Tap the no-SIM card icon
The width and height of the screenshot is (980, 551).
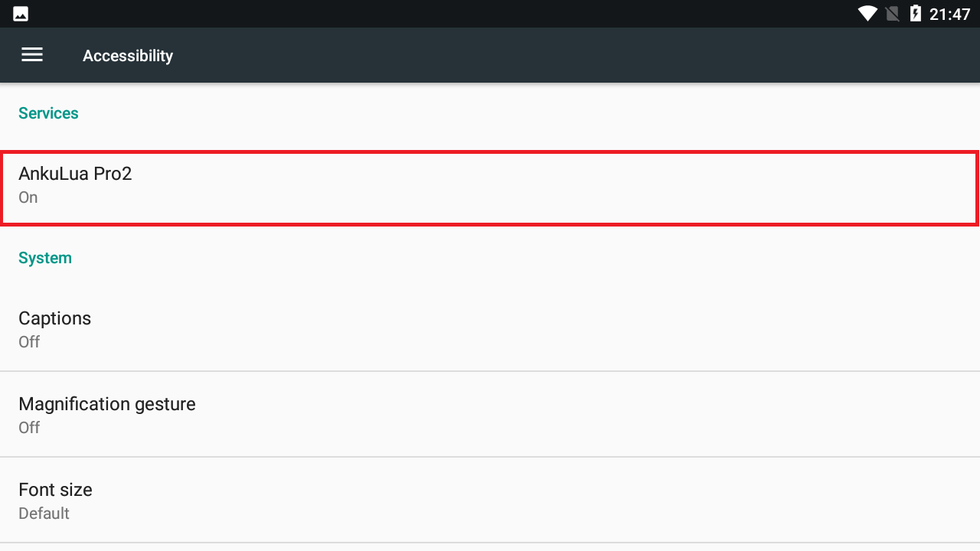coord(891,14)
